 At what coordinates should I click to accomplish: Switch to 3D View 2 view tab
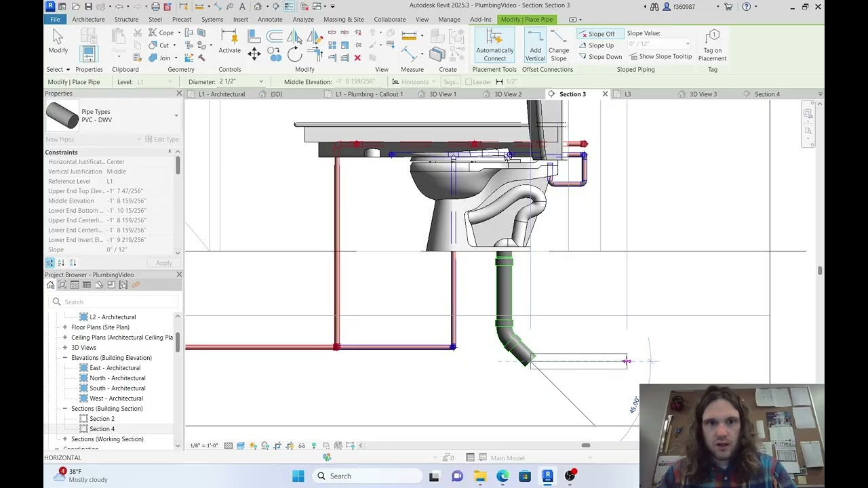(508, 94)
